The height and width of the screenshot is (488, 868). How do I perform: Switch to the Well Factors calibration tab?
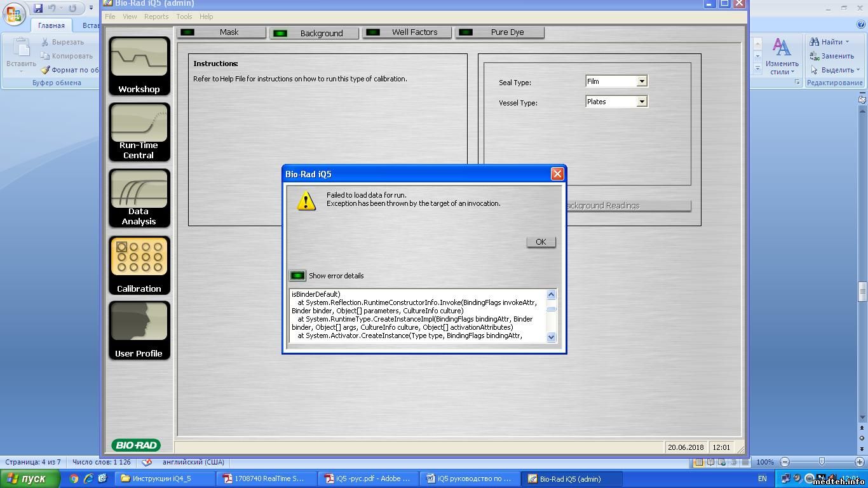pyautogui.click(x=407, y=32)
